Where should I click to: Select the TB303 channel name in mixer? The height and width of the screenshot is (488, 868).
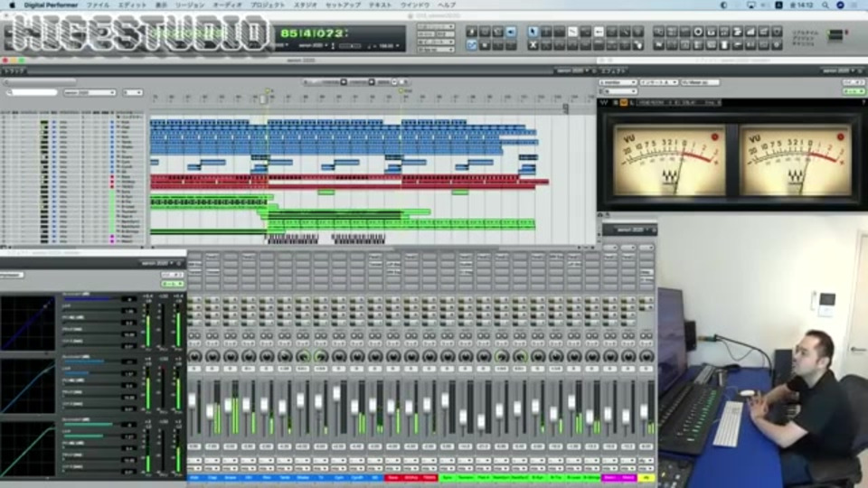[x=429, y=477]
